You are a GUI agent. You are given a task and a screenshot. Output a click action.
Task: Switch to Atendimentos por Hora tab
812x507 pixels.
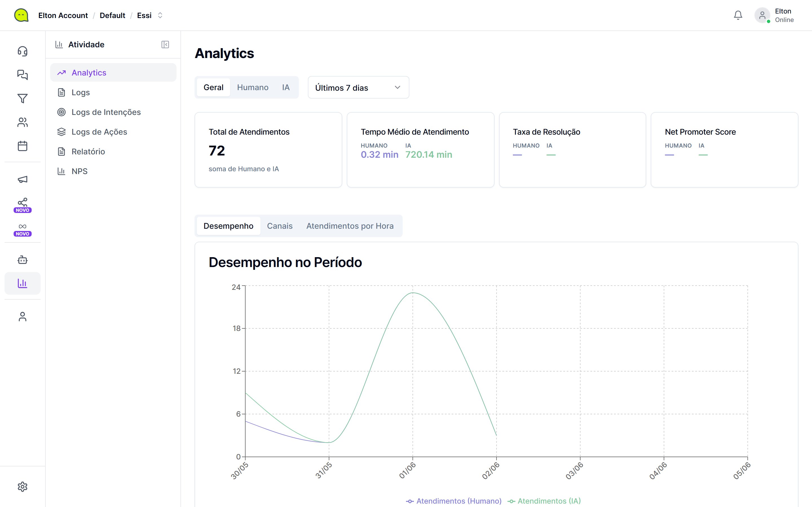point(350,226)
